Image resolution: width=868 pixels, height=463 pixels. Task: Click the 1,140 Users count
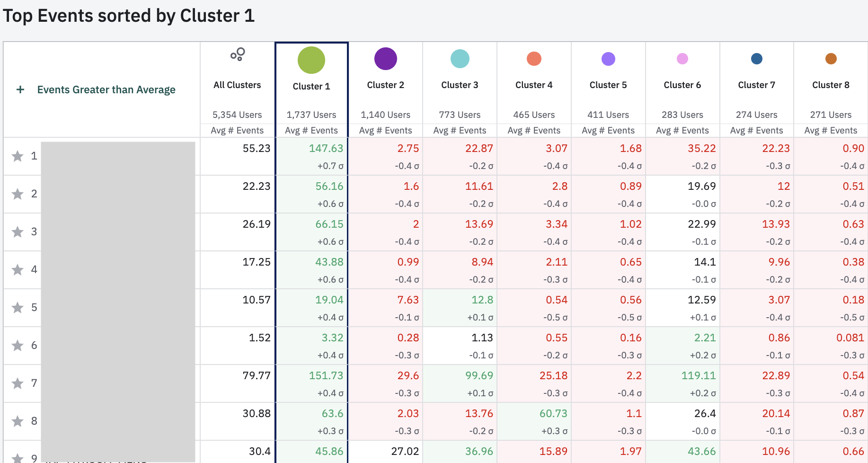(386, 115)
